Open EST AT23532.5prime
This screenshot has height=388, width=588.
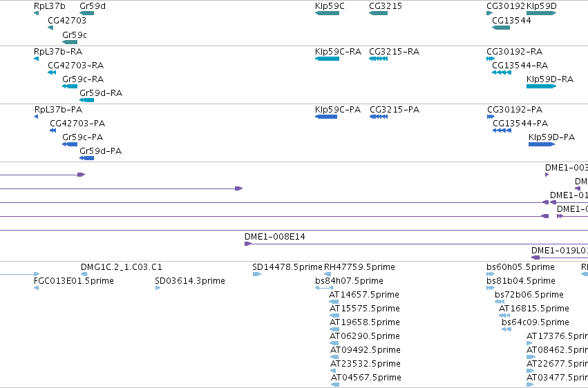point(333,371)
